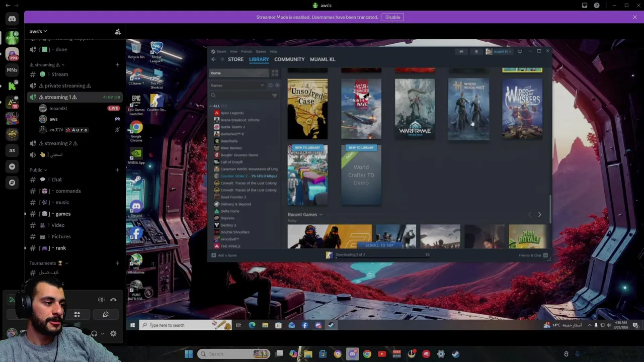Open the games text channel
This screenshot has height=362, width=644.
coord(62,214)
